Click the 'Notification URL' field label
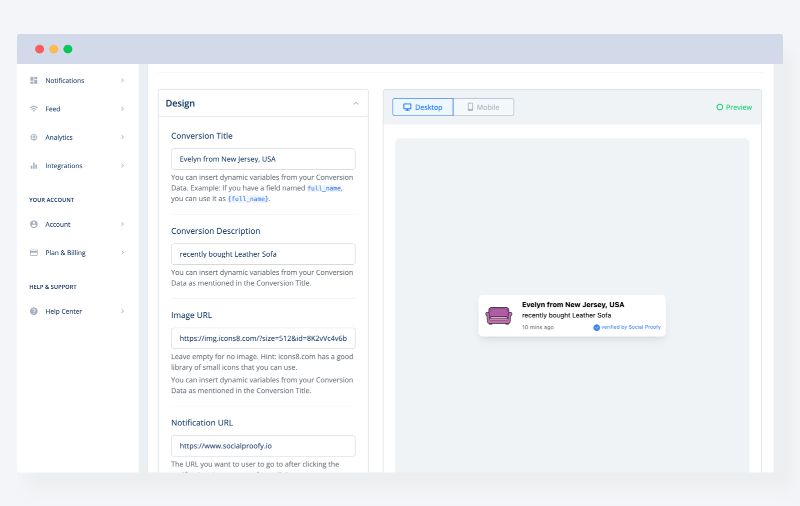 tap(202, 423)
